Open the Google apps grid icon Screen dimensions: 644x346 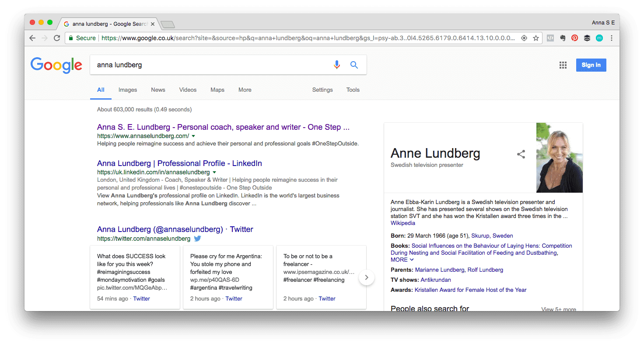[x=563, y=65]
